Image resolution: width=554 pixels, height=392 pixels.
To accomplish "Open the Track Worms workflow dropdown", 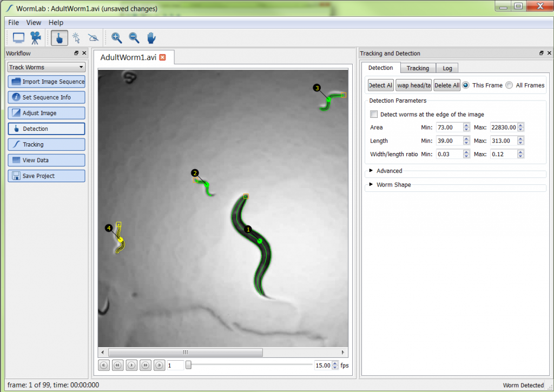I will click(x=47, y=67).
